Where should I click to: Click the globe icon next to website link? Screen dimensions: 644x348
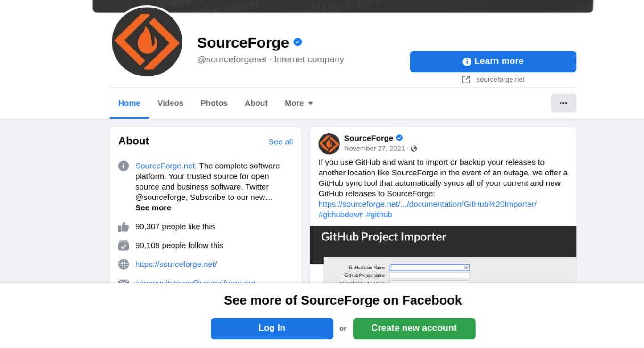124,264
